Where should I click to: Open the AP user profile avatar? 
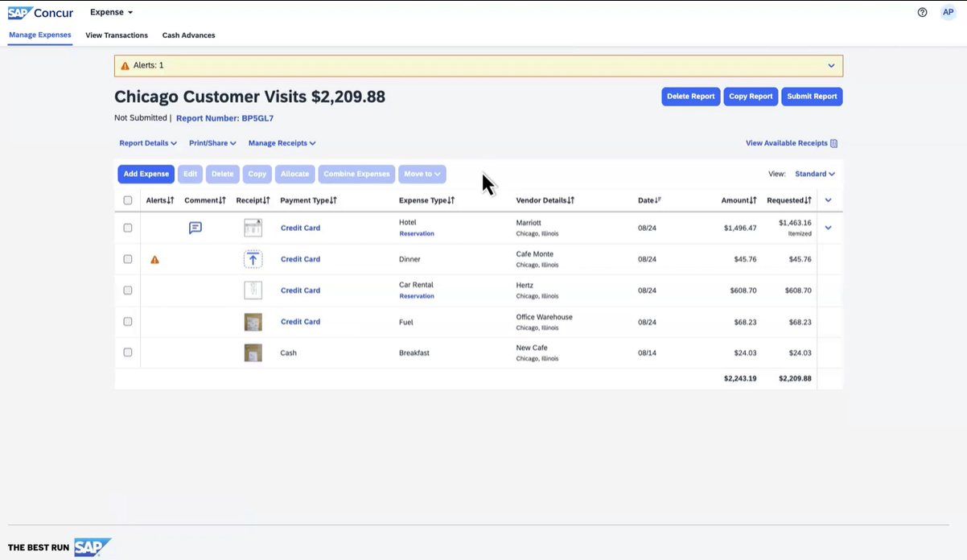tap(948, 12)
